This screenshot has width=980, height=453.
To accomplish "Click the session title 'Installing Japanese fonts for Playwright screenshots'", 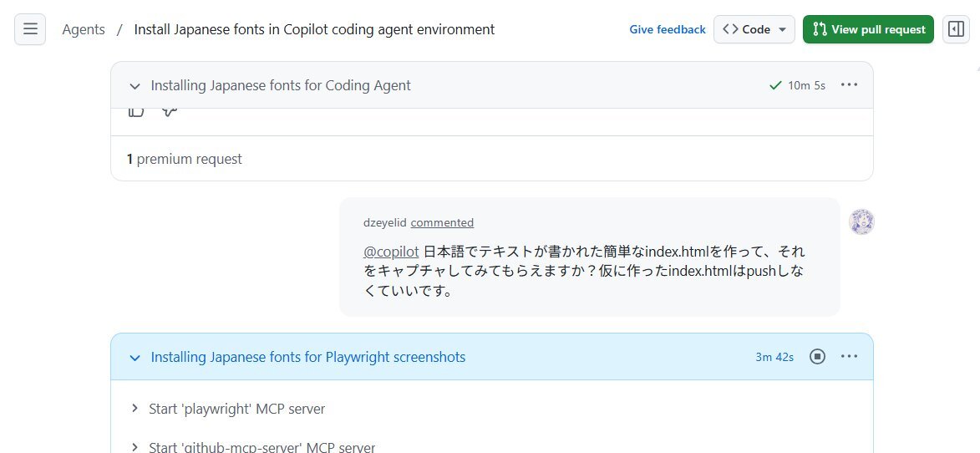I will click(307, 357).
